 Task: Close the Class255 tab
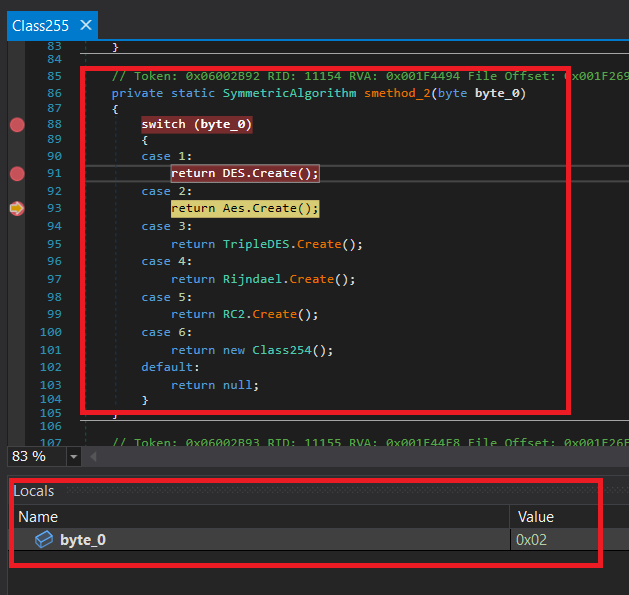pos(86,26)
